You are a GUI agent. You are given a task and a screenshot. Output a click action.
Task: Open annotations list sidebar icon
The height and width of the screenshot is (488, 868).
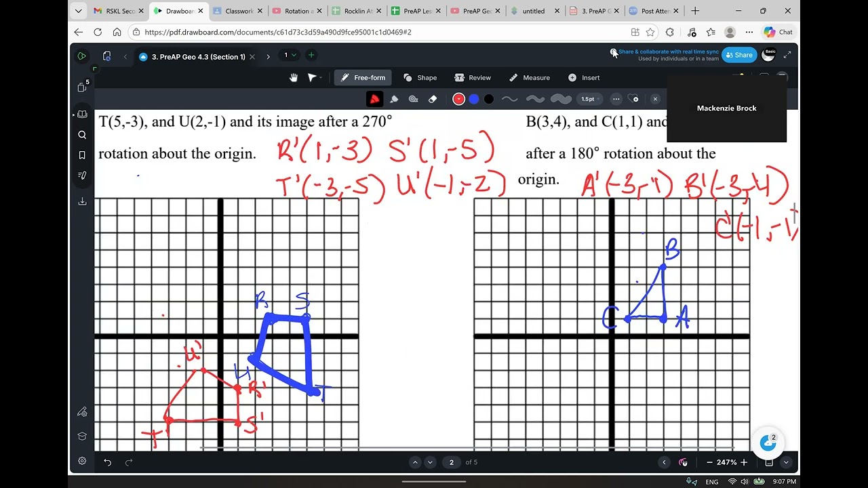pos(82,176)
